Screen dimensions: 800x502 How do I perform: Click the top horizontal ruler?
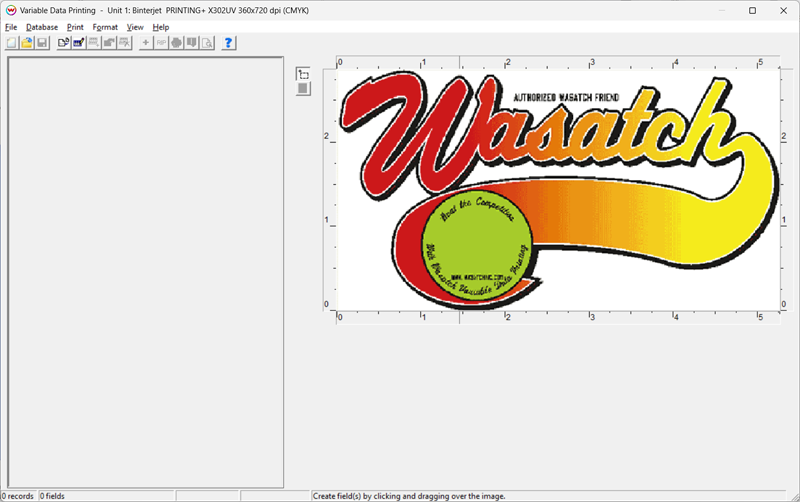558,63
